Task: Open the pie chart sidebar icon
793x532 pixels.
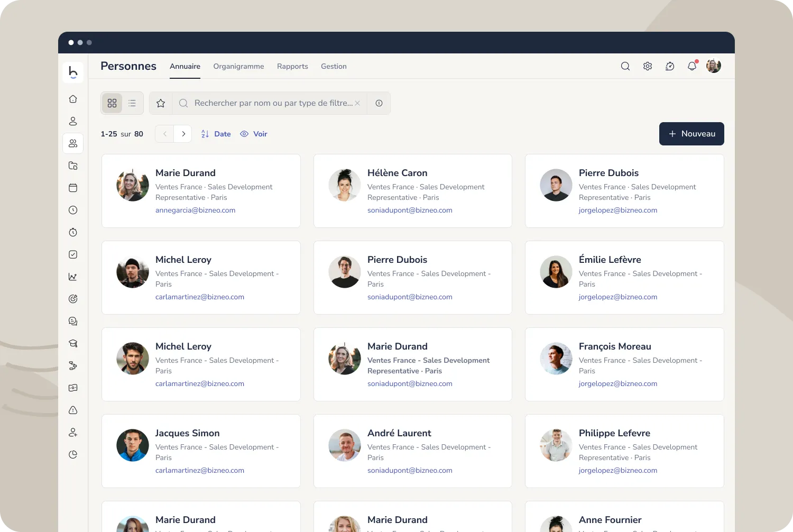Action: 73,454
